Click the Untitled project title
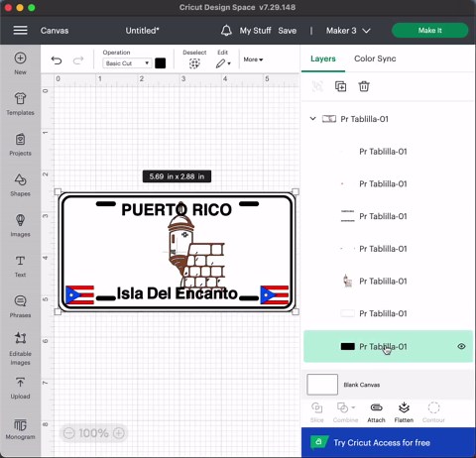Image resolution: width=476 pixels, height=458 pixels. [142, 31]
